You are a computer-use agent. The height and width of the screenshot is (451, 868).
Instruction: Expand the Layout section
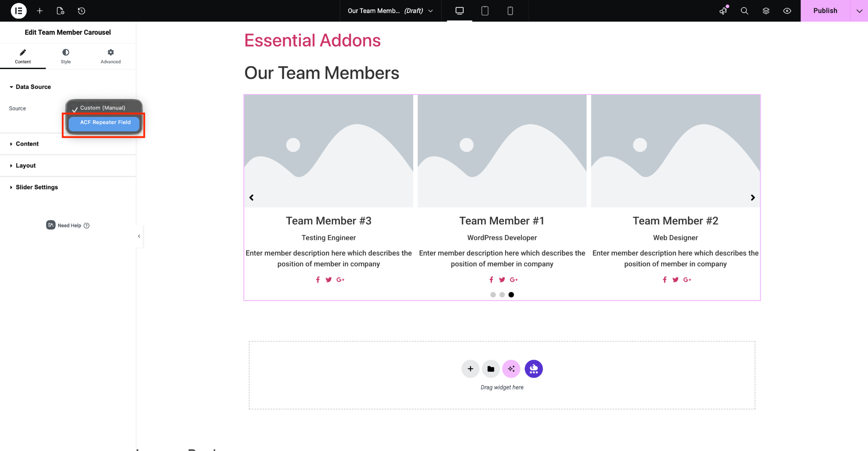68,166
